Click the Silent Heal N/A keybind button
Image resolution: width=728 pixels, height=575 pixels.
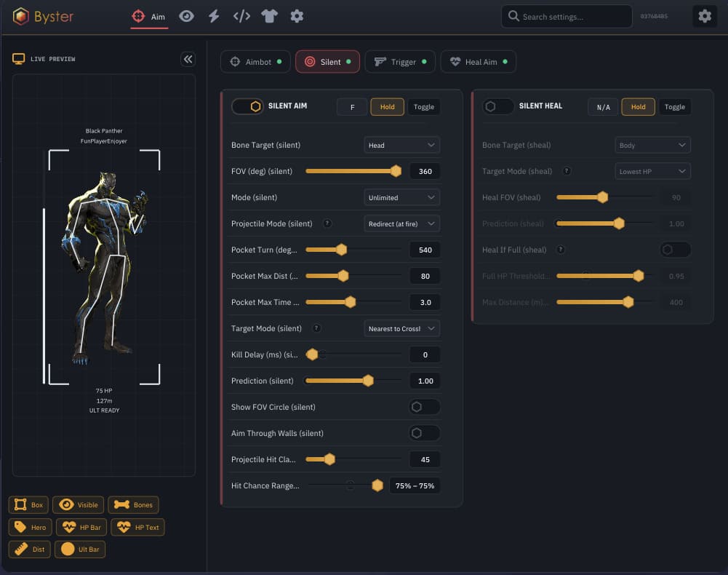(603, 107)
